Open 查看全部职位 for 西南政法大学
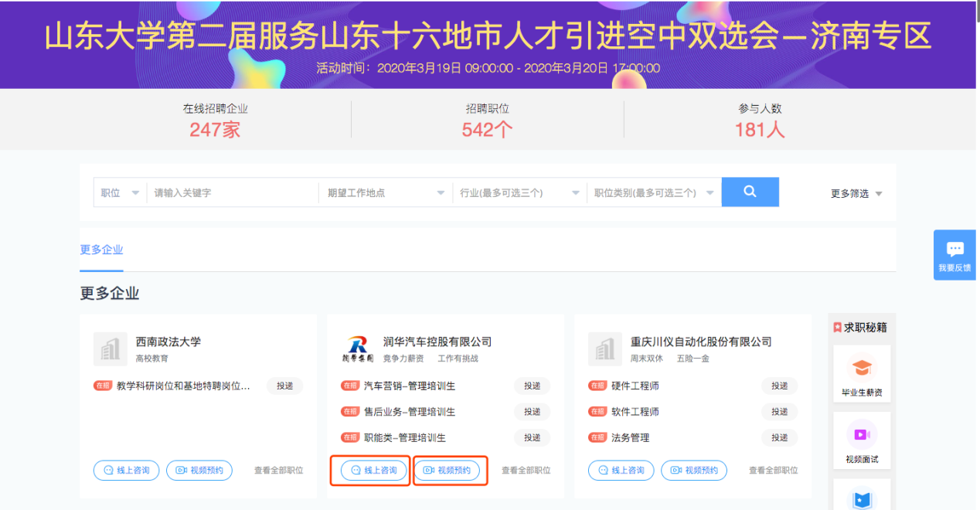This screenshot has height=510, width=980. click(279, 471)
